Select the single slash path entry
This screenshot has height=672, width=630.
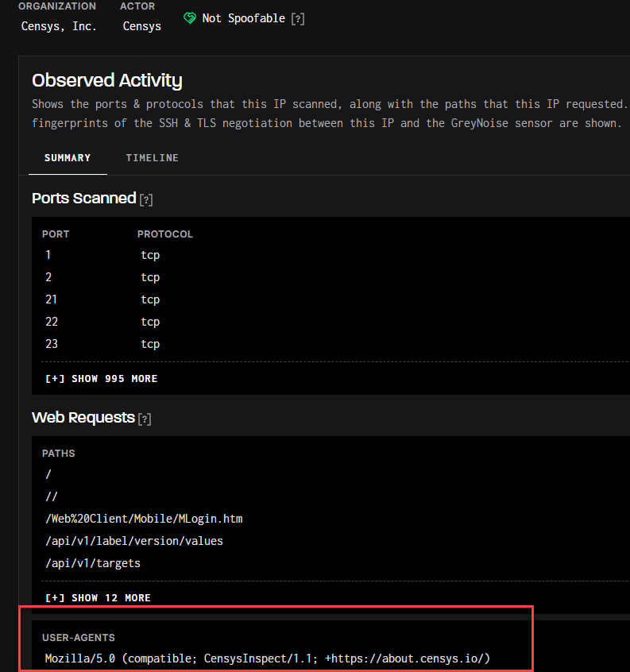click(48, 474)
